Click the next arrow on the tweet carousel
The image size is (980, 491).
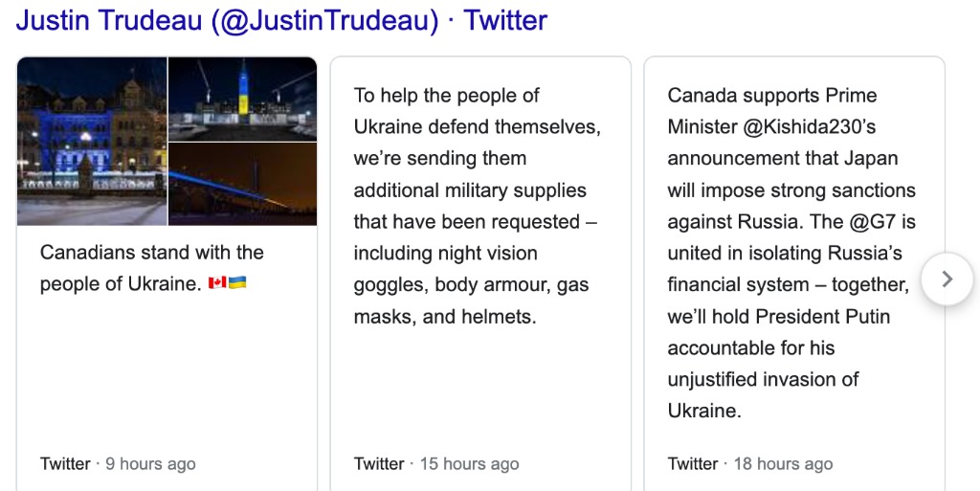pos(947,279)
